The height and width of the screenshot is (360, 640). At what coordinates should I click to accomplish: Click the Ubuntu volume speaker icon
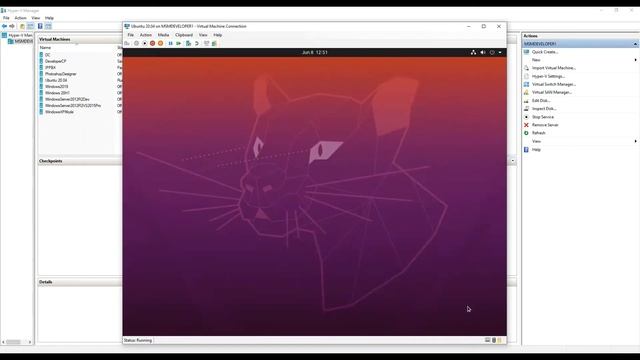pyautogui.click(x=483, y=52)
